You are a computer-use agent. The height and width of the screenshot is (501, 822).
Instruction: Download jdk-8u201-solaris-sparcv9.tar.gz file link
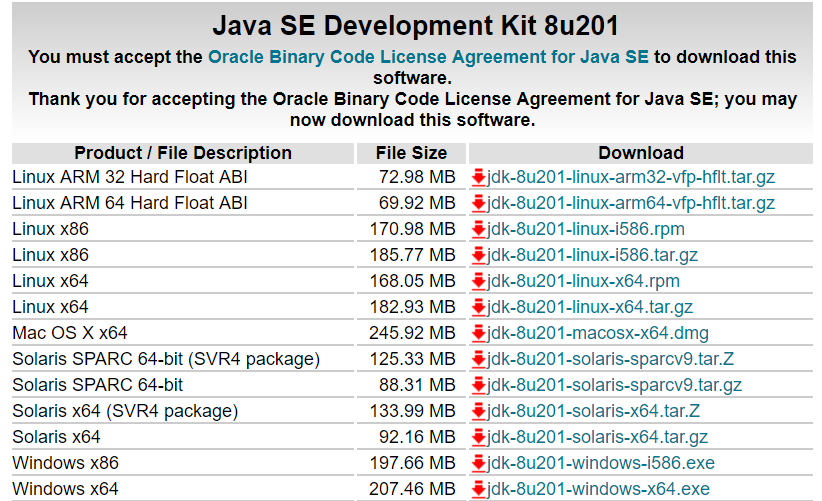pyautogui.click(x=614, y=385)
